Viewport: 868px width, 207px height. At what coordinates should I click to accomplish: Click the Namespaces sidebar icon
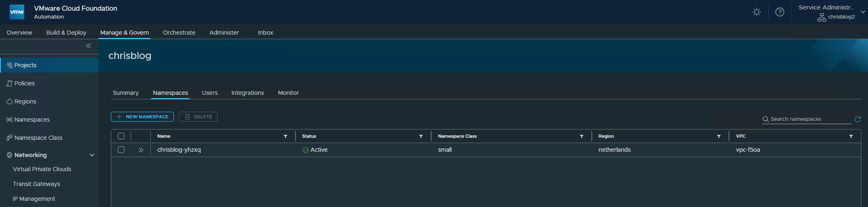coord(9,120)
